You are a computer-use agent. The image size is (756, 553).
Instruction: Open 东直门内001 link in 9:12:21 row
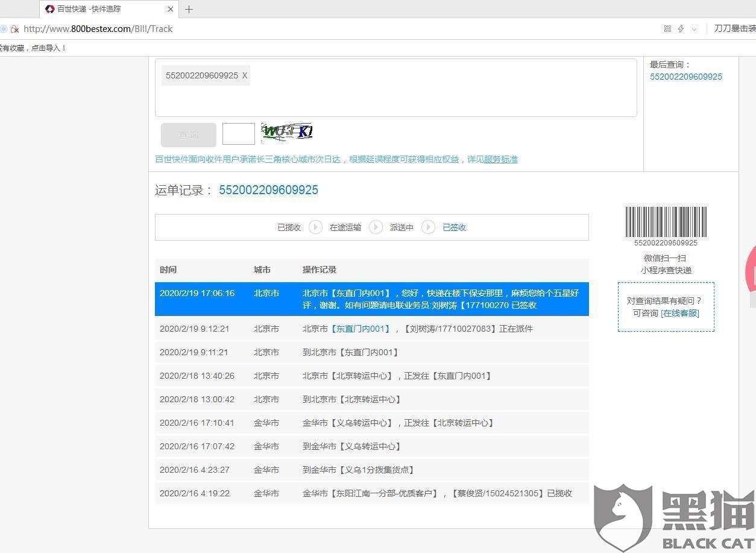pos(361,329)
